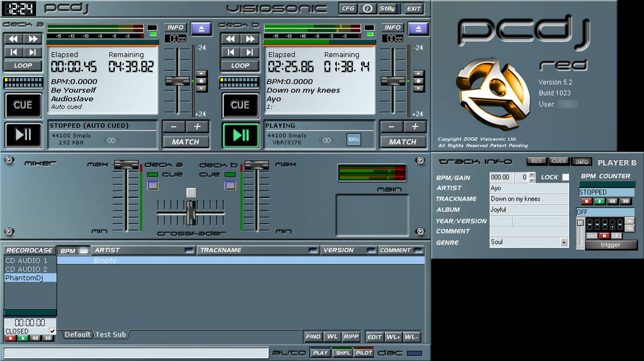The width and height of the screenshot is (644, 361).
Task: Click the TRACKNAME field in track info
Action: coord(529,199)
